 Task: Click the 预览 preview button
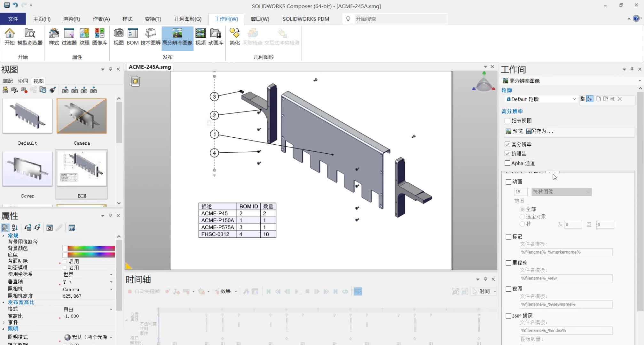click(x=514, y=131)
